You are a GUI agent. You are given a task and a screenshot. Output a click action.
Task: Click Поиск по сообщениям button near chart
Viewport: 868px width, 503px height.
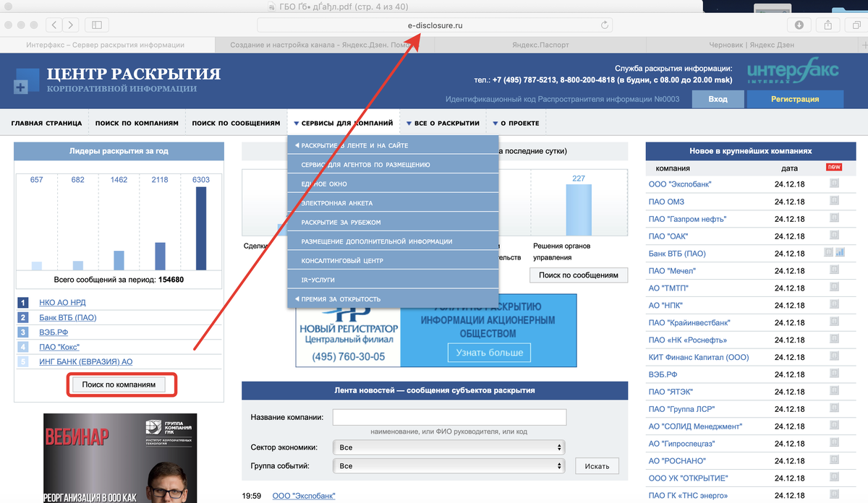pyautogui.click(x=579, y=275)
